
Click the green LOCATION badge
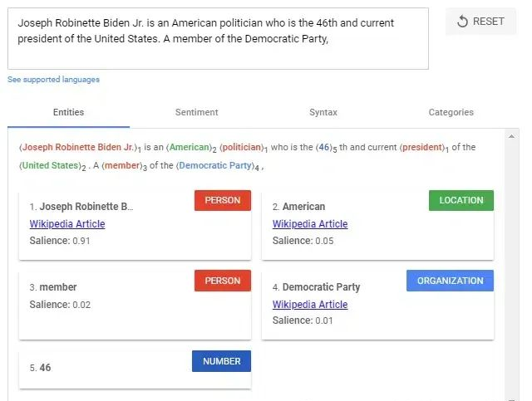click(461, 200)
